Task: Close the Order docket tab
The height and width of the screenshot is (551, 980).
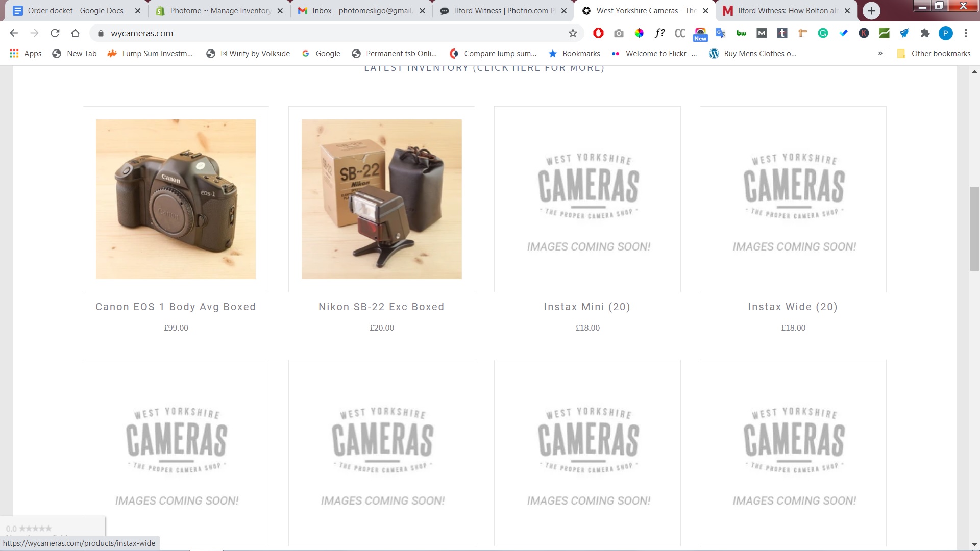Action: pyautogui.click(x=137, y=11)
